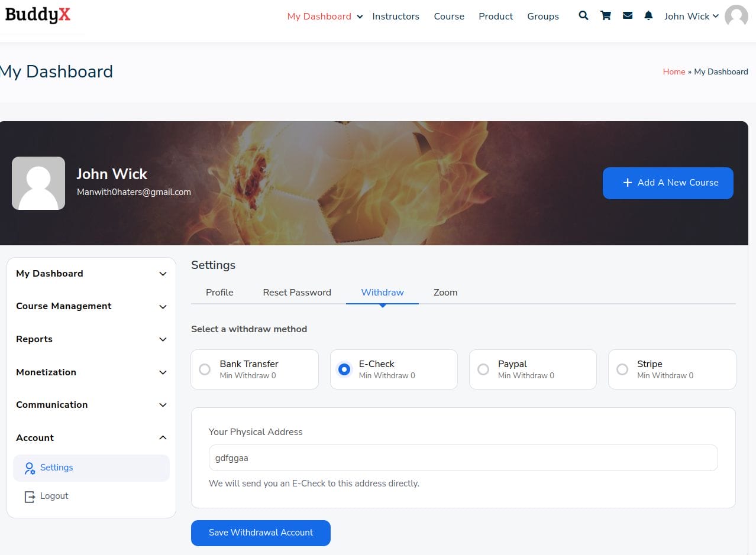Open the John Wick account dropdown
The height and width of the screenshot is (555, 756).
point(691,16)
